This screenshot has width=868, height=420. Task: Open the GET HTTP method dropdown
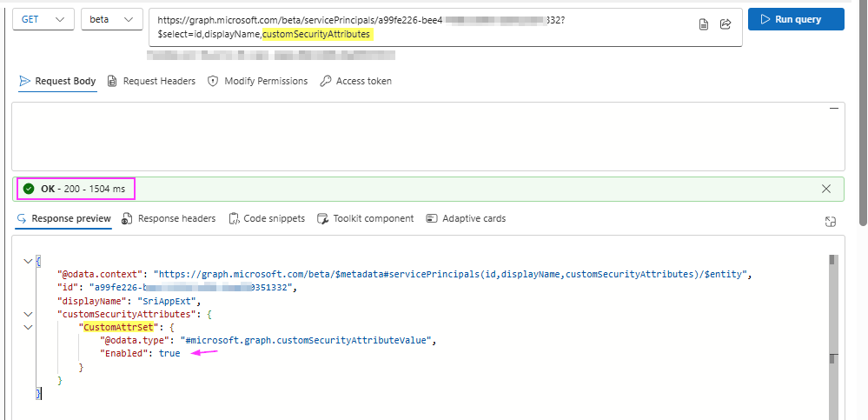[x=43, y=19]
